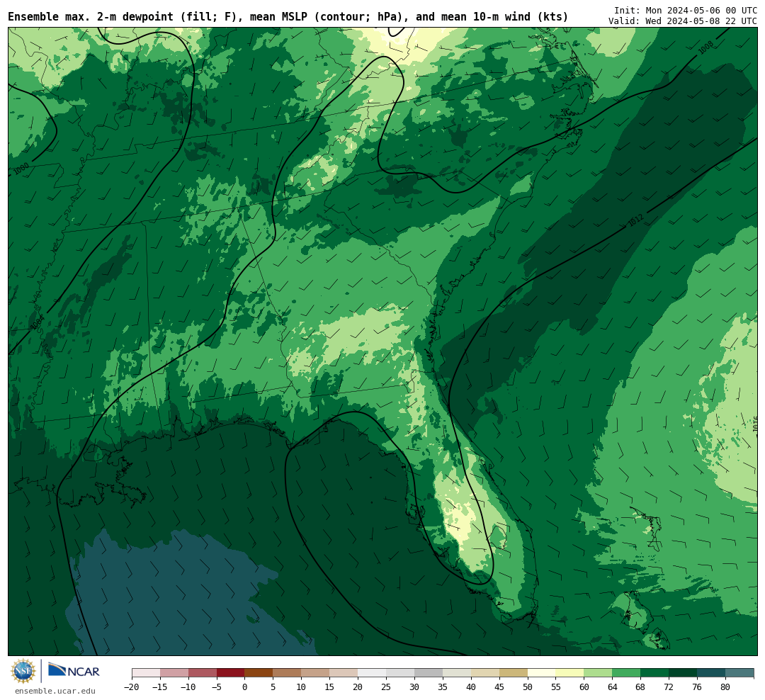Click the NCAR logo
The image size is (765, 700).
pos(74,670)
